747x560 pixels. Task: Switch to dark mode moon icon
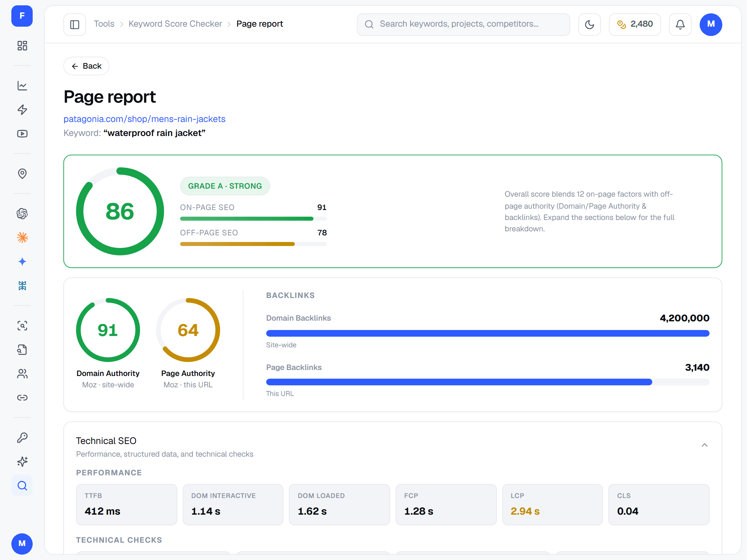click(x=589, y=24)
